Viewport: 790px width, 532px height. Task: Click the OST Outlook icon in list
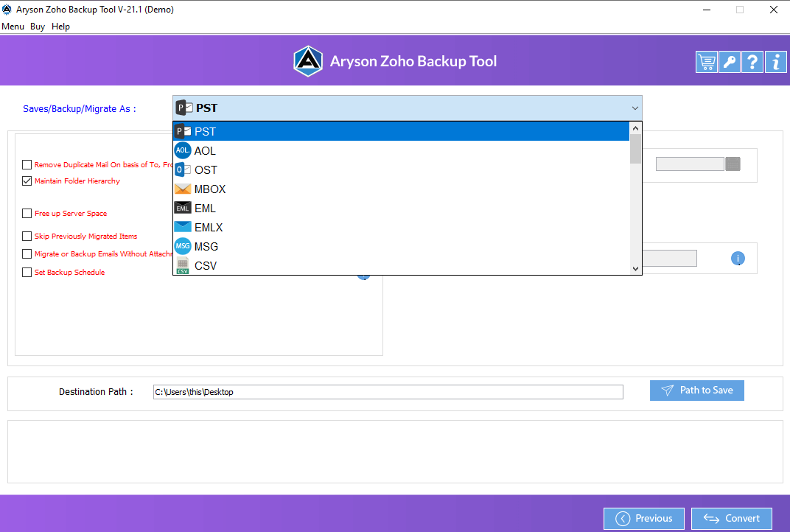(182, 169)
